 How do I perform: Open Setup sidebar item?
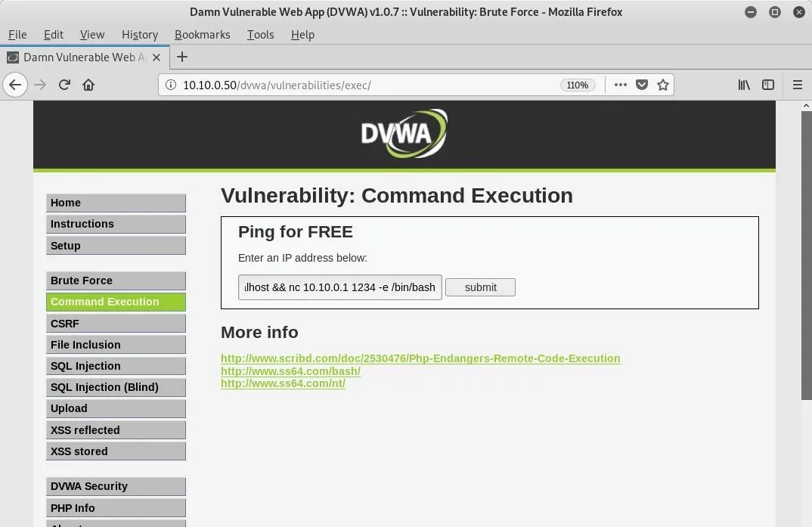pyautogui.click(x=116, y=246)
